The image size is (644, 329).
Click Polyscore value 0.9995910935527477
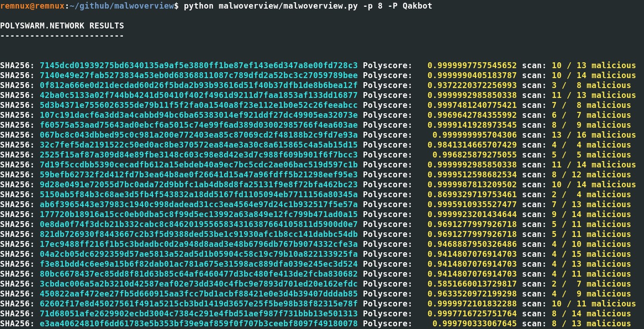tap(472, 204)
